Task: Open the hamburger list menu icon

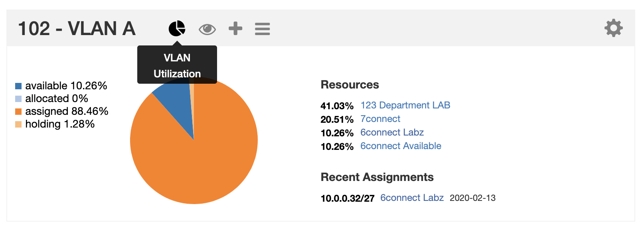Action: tap(262, 29)
